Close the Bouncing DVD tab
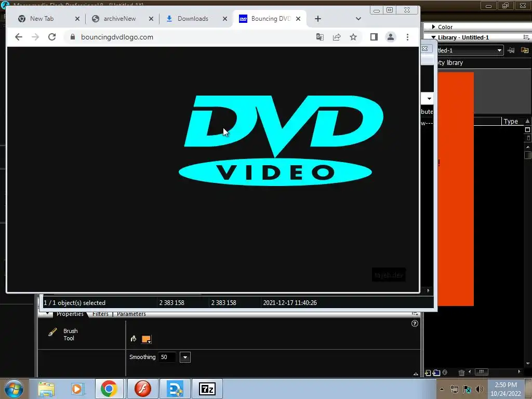 pyautogui.click(x=298, y=19)
